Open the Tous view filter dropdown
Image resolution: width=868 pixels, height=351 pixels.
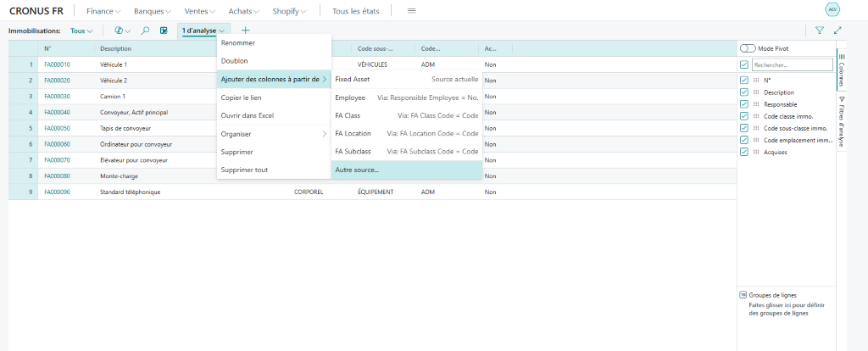(81, 31)
